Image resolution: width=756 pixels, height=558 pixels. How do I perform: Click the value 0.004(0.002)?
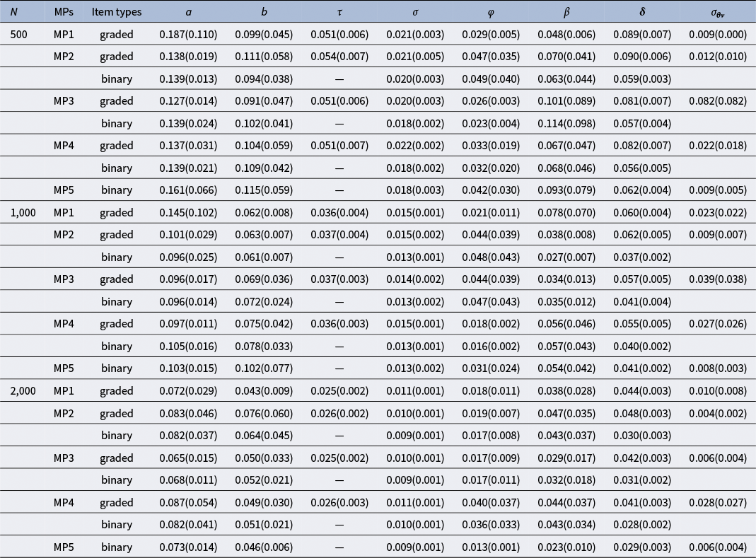pyautogui.click(x=718, y=413)
